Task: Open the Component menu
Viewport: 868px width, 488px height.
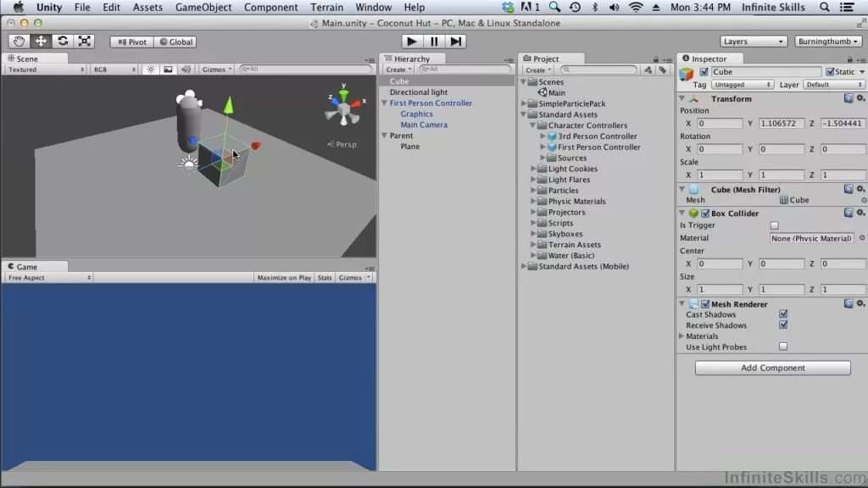Action: 270,7
